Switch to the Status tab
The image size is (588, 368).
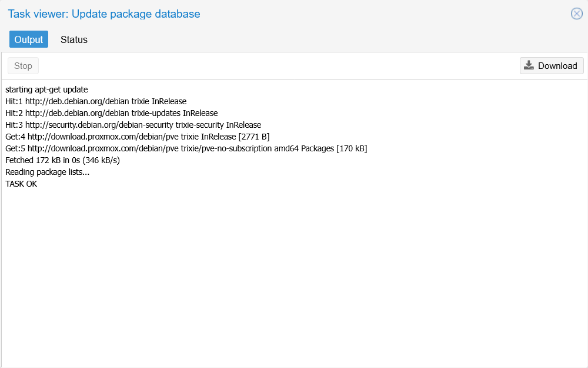(x=73, y=39)
